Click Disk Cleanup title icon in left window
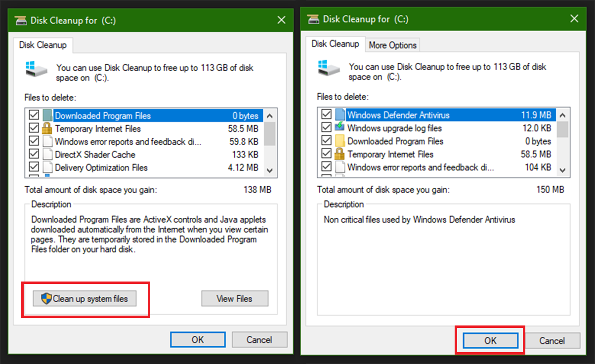The height and width of the screenshot is (364, 595). tap(21, 21)
